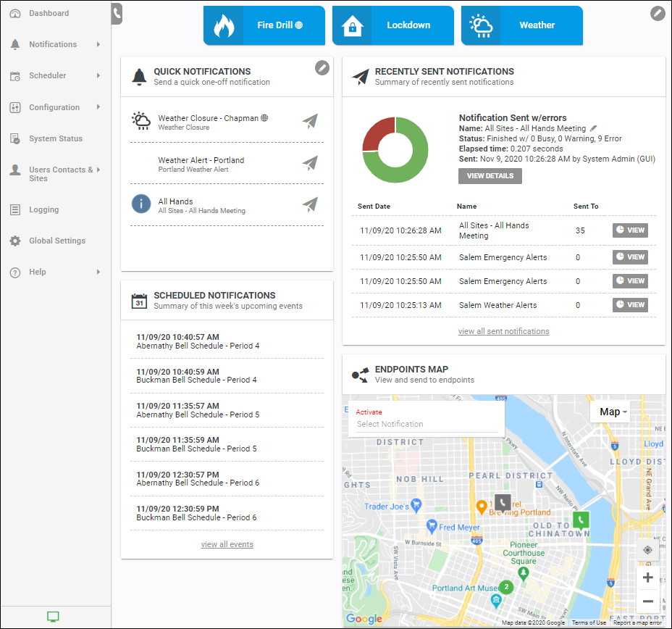Click the System Status icon in sidebar
This screenshot has width=672, height=629.
[15, 138]
